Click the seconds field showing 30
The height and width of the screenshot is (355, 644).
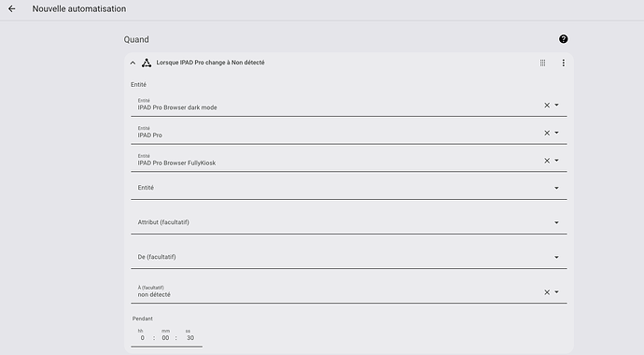tap(190, 338)
